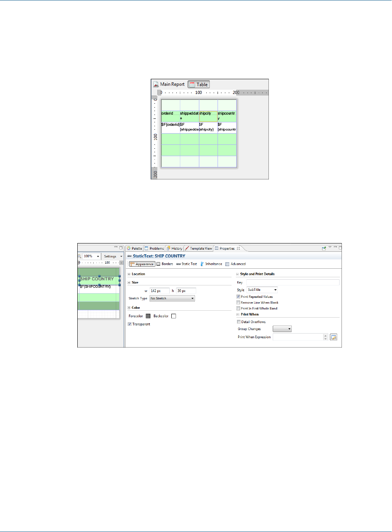The width and height of the screenshot is (392, 532).
Task: Open the Stretch Type dropdown
Action: pos(172,299)
